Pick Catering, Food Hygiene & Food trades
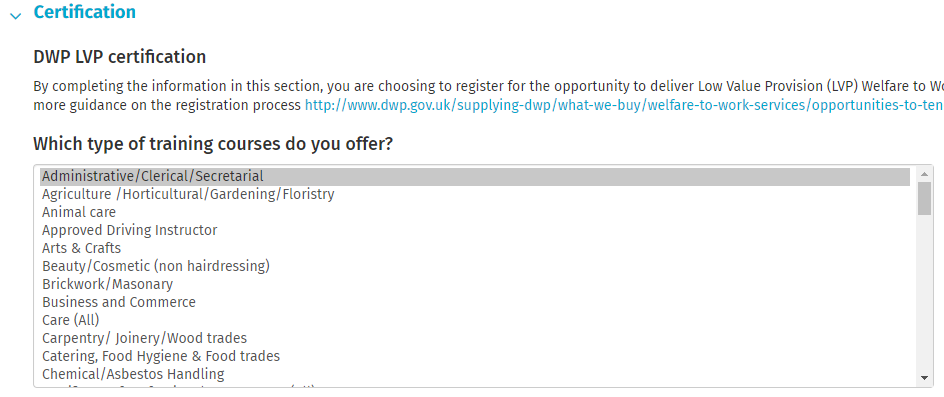This screenshot has height=397, width=944. click(475, 356)
